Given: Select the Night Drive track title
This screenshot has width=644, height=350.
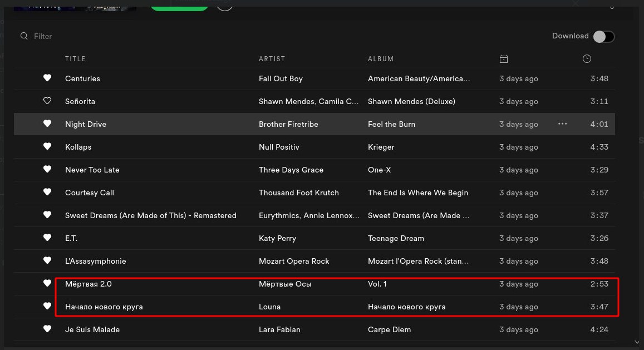Looking at the screenshot, I should 85,124.
